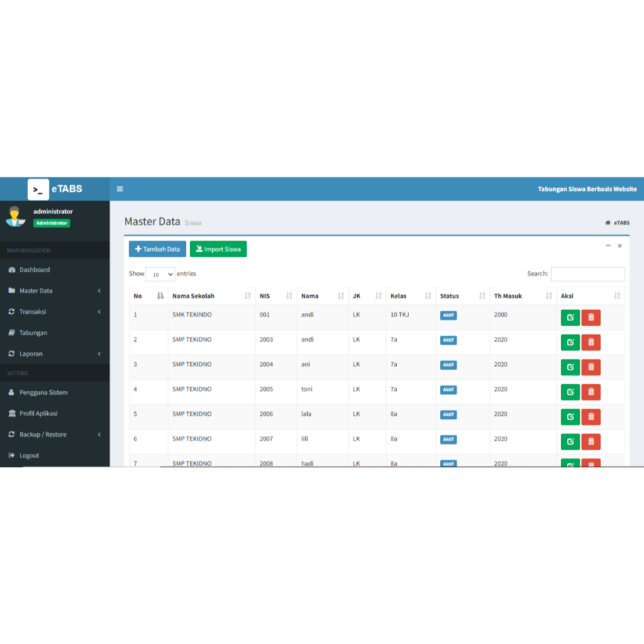Click the eTABS terminal logo icon
This screenshot has height=644, width=644.
38,189
